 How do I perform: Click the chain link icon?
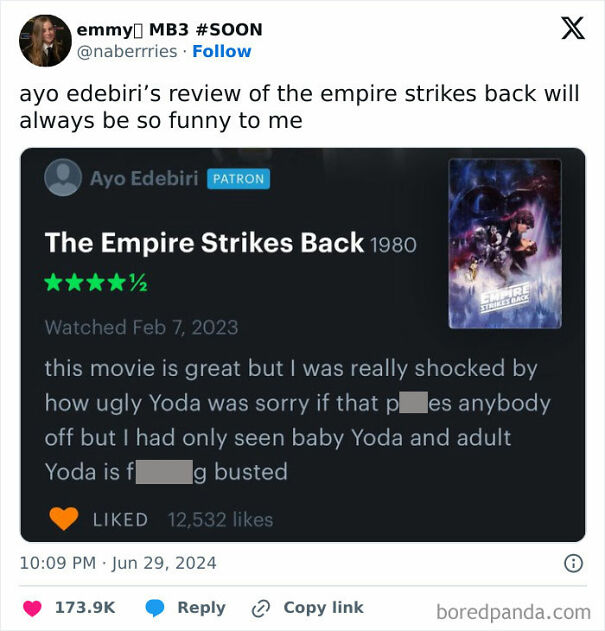[x=260, y=608]
